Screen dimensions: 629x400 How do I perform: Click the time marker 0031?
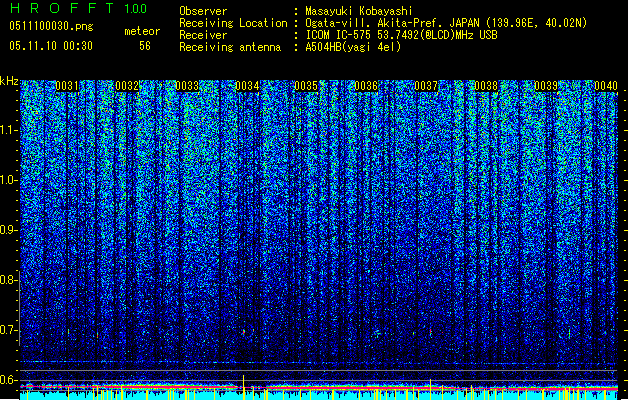67,86
